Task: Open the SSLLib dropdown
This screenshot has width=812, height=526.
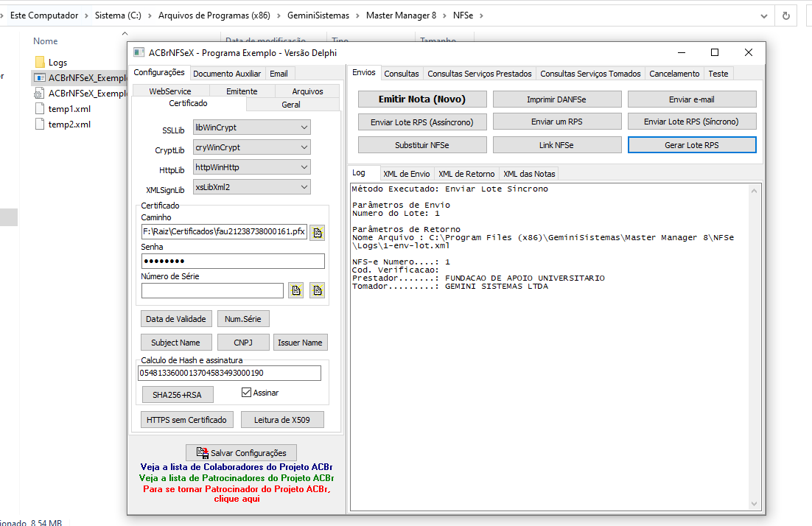Action: tap(304, 127)
